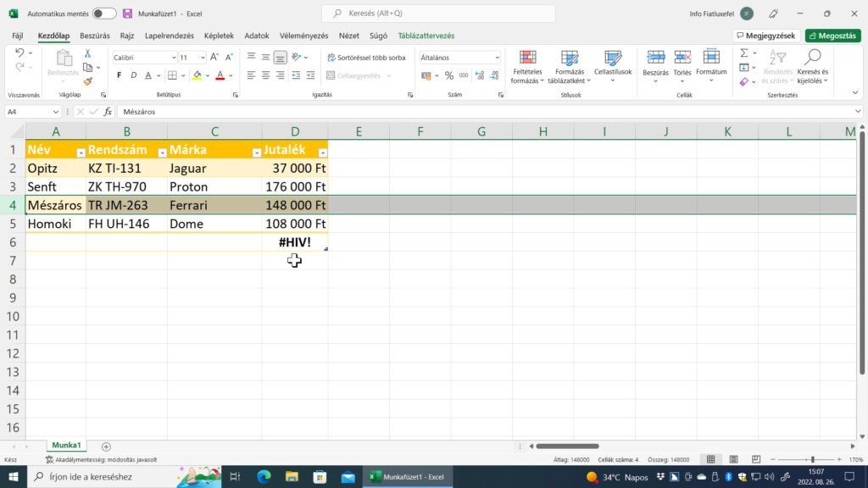This screenshot has width=868, height=488.
Task: Open Feltételes formázás conditional formatting
Action: [x=527, y=67]
